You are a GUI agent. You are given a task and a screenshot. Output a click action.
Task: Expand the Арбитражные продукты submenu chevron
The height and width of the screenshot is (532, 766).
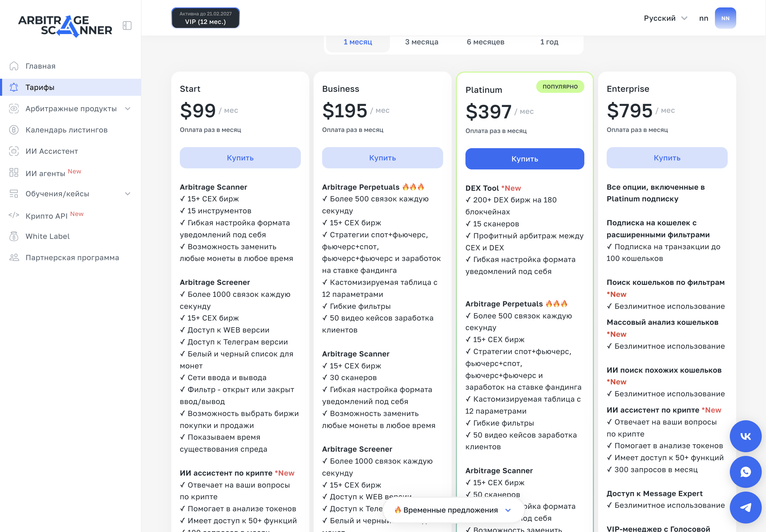click(x=128, y=109)
